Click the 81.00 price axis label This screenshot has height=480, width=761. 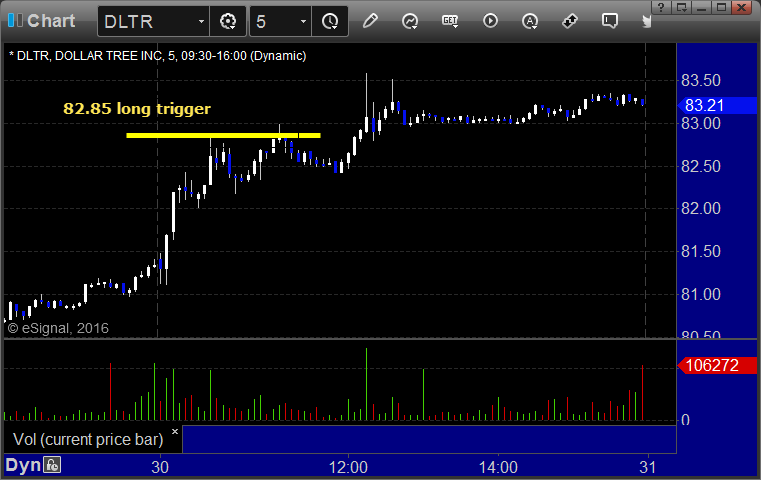pyautogui.click(x=701, y=294)
